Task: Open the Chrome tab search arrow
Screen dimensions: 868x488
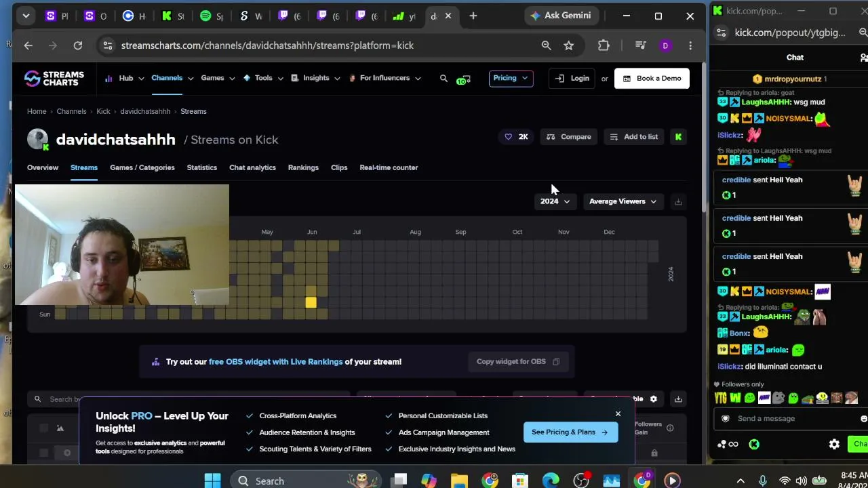Action: [x=26, y=16]
